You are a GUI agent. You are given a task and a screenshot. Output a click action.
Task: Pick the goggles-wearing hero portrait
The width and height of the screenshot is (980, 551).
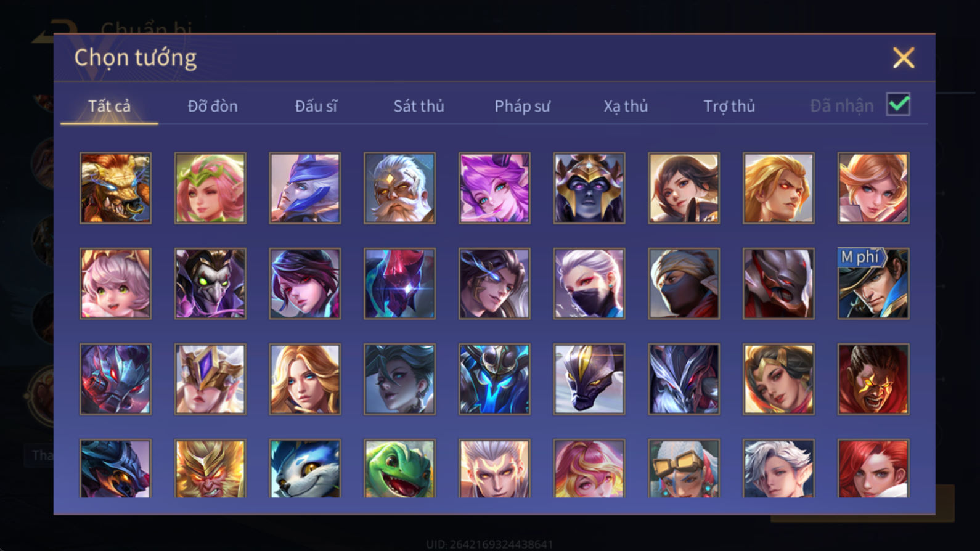[x=684, y=468]
